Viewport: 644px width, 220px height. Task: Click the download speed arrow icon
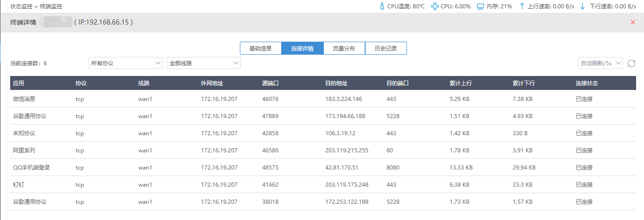coord(582,6)
